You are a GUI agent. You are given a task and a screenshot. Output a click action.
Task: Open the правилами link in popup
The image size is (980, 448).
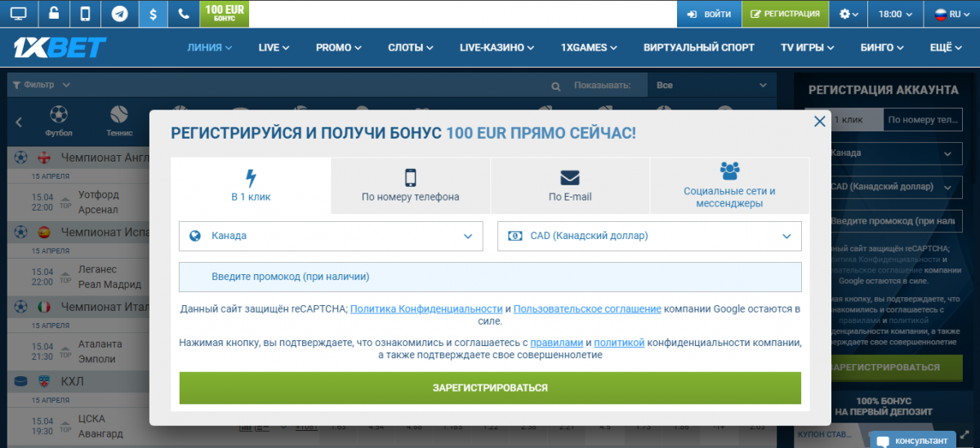pyautogui.click(x=557, y=343)
